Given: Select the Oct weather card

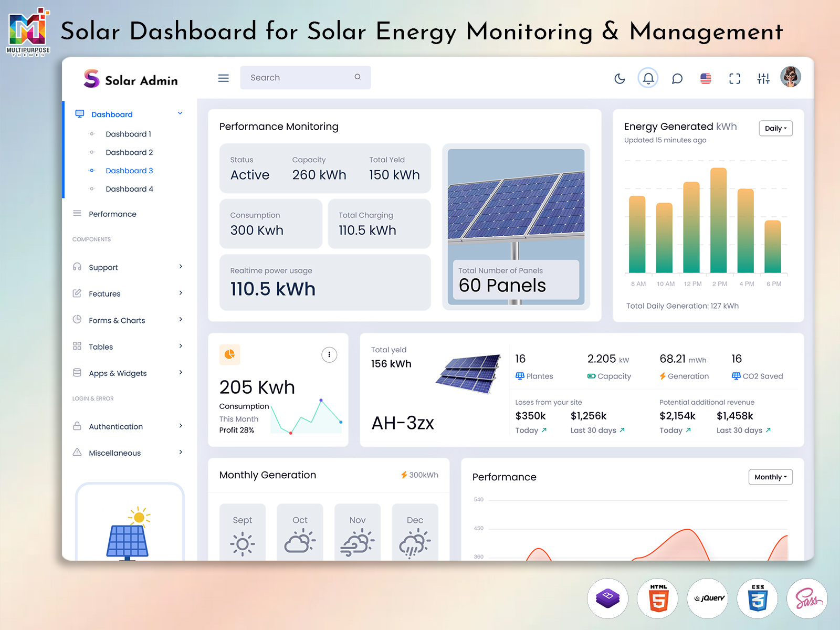Looking at the screenshot, I should coord(300,532).
